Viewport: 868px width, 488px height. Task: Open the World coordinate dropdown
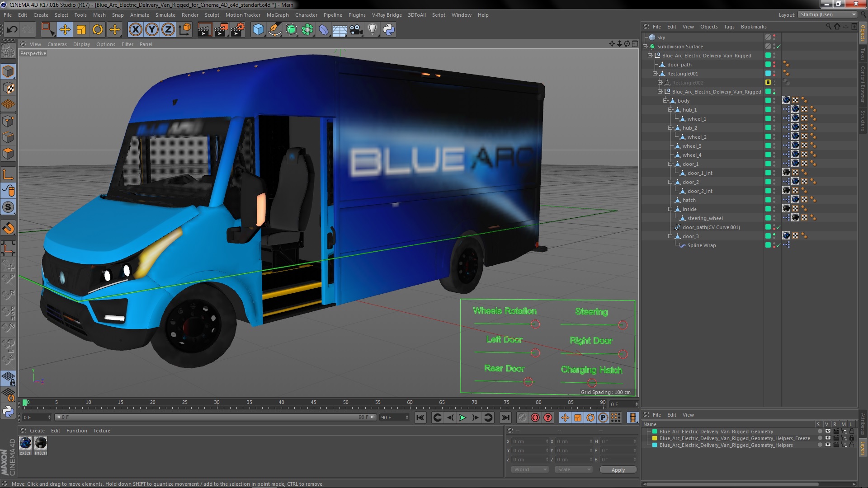(x=529, y=469)
